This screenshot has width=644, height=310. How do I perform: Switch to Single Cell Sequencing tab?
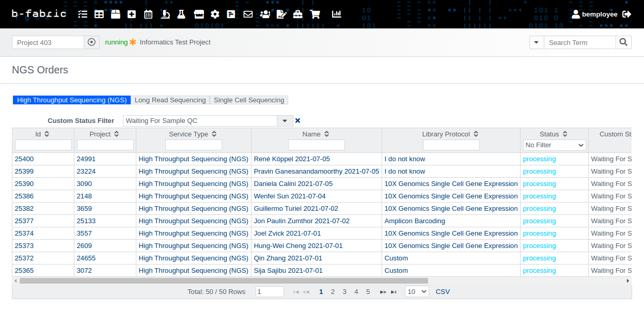[249, 100]
